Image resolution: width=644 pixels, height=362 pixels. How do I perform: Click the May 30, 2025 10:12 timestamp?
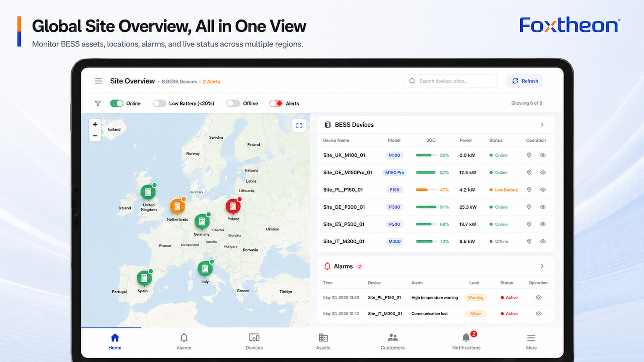(x=341, y=314)
